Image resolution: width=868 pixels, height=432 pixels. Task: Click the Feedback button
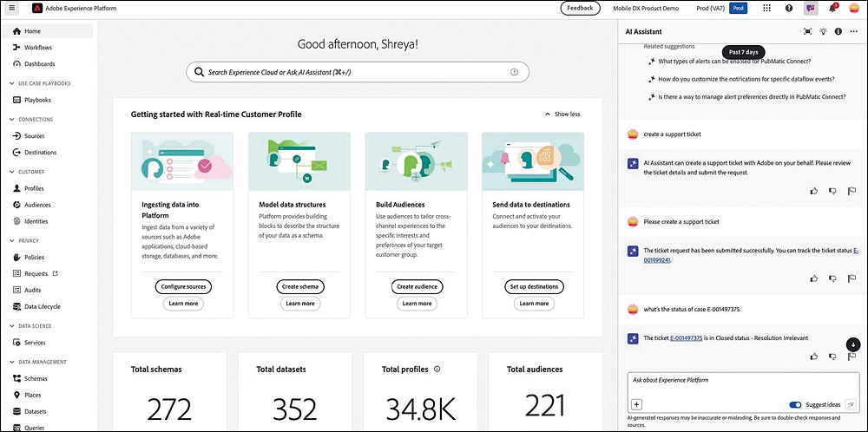point(580,9)
